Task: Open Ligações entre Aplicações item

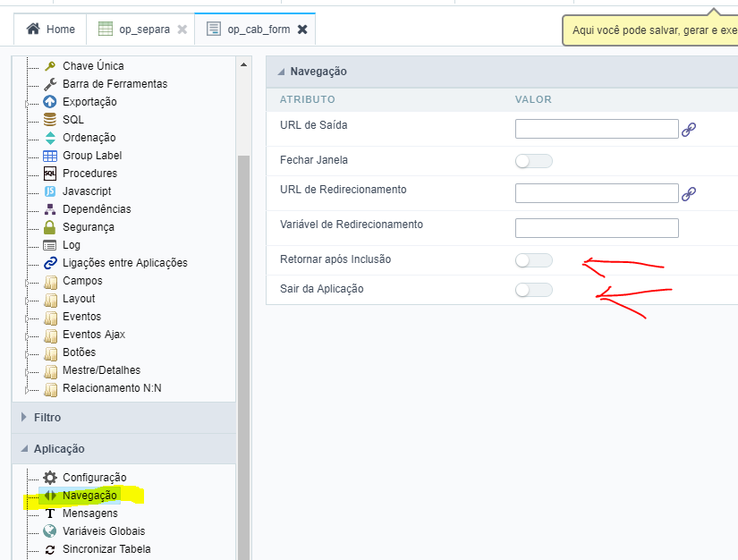Action: click(x=124, y=263)
